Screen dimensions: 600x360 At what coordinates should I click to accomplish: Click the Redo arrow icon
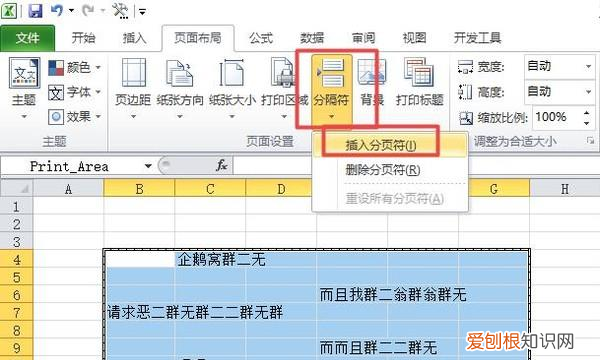click(88, 11)
